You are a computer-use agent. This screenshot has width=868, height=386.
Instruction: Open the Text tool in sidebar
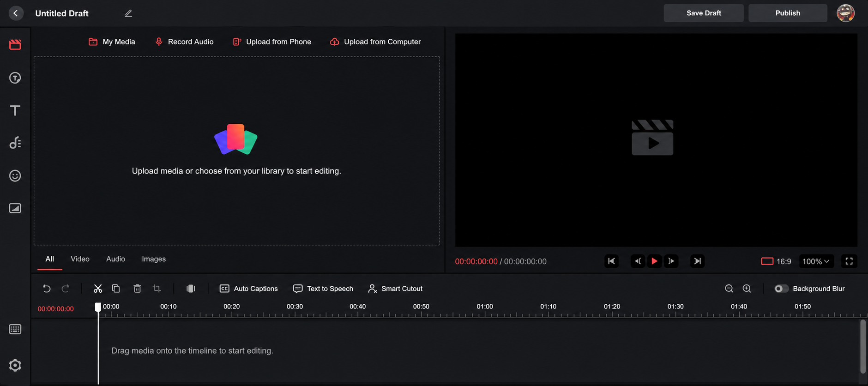(x=15, y=110)
